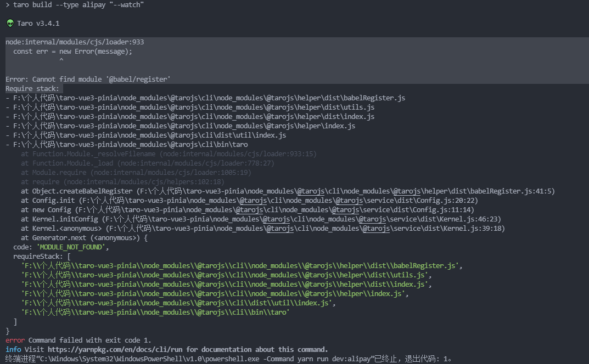Click the 'Object.createBabelRegister' trace line

[x=288, y=191]
